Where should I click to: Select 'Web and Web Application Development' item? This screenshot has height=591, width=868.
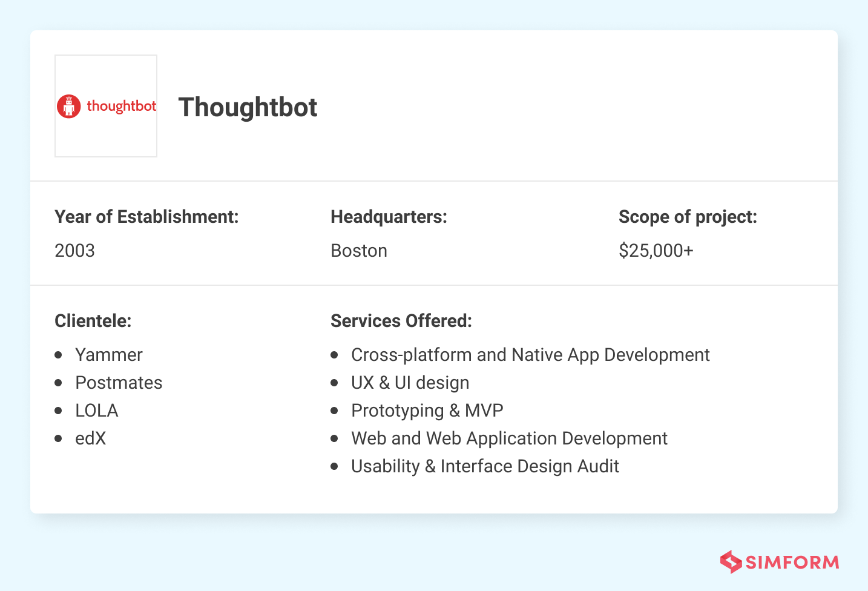click(x=509, y=438)
